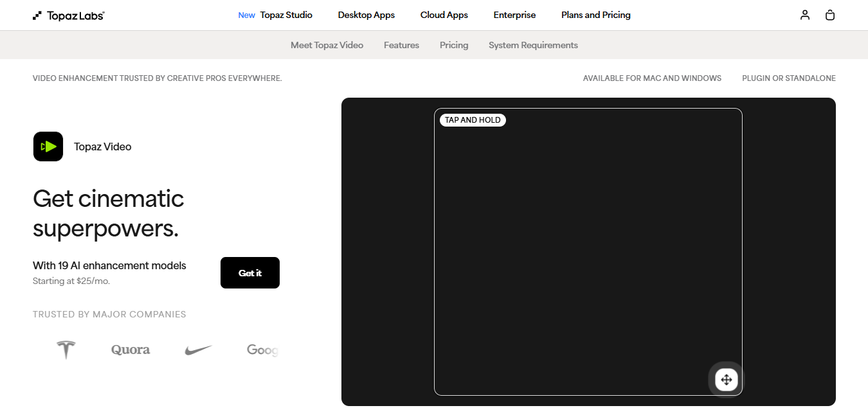Click the Tesla logo
Image resolution: width=868 pixels, height=408 pixels.
66,350
